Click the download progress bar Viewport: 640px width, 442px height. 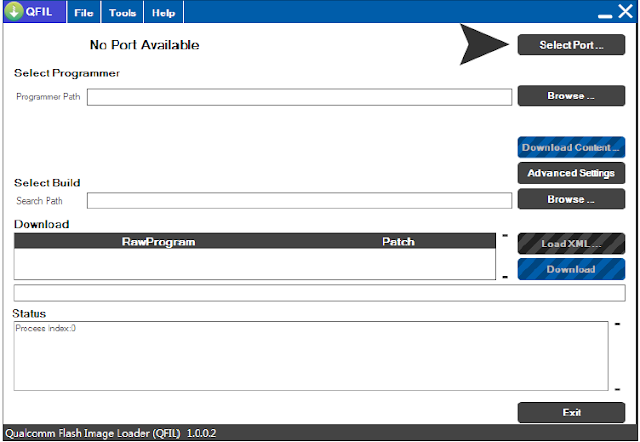319,293
